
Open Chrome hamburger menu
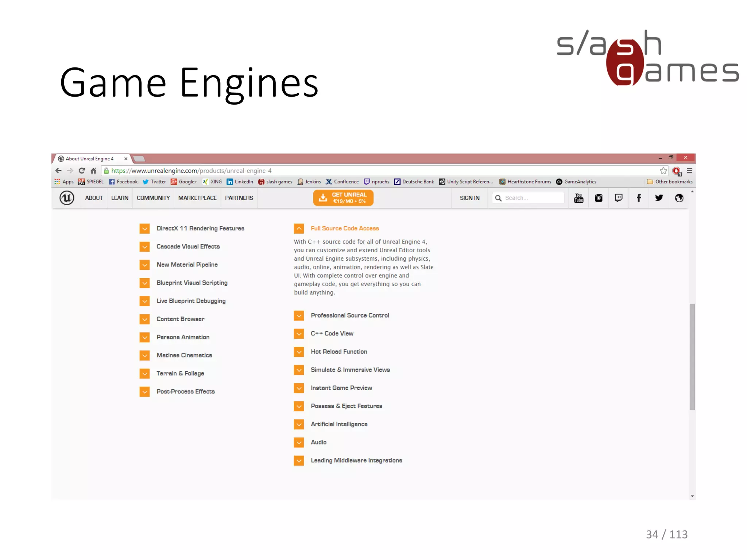pyautogui.click(x=689, y=171)
